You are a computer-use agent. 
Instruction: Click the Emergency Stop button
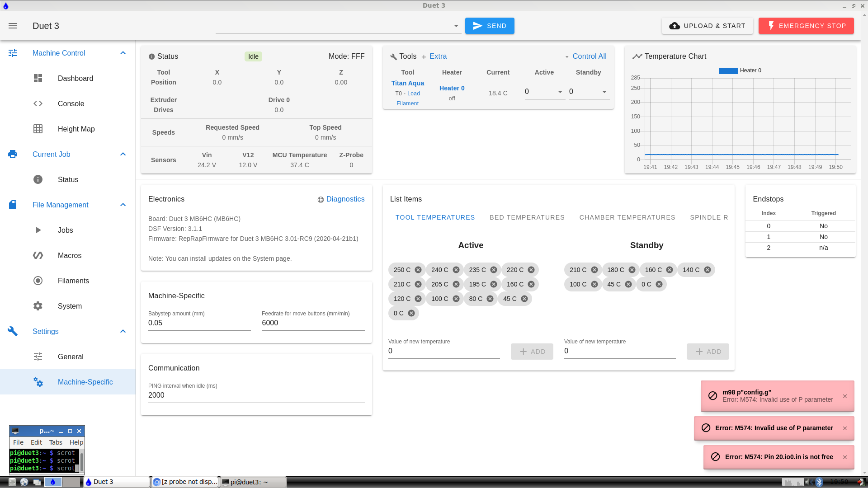tap(806, 26)
